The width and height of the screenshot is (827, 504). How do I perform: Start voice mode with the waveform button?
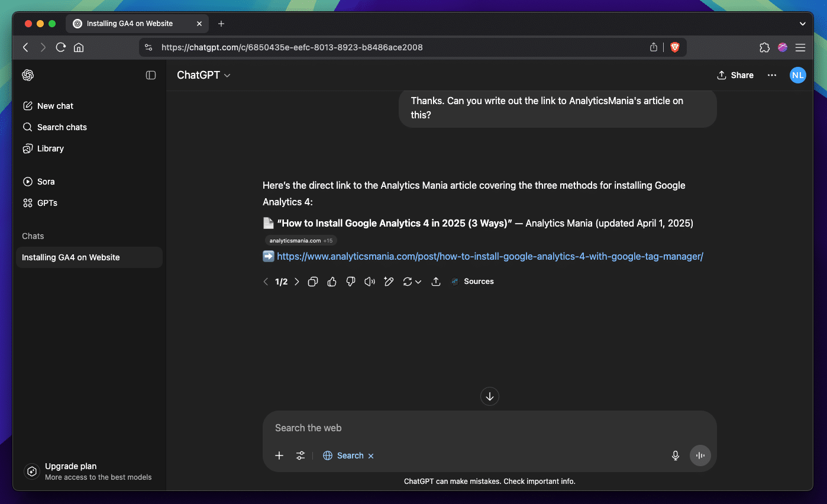point(700,455)
